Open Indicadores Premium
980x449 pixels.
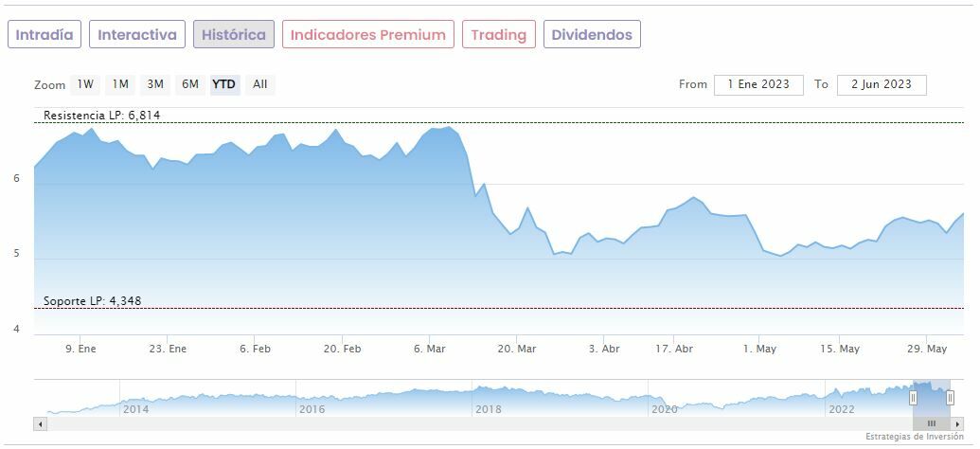coord(367,35)
